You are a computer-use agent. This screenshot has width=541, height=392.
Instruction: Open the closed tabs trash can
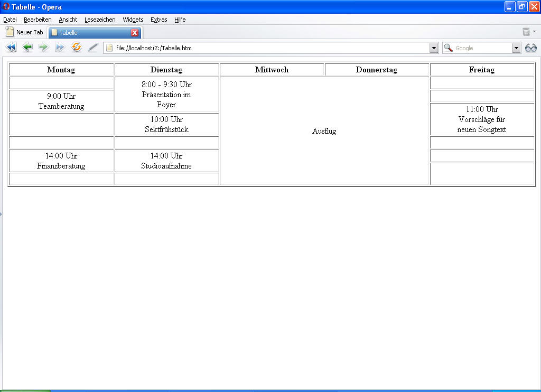pos(526,32)
